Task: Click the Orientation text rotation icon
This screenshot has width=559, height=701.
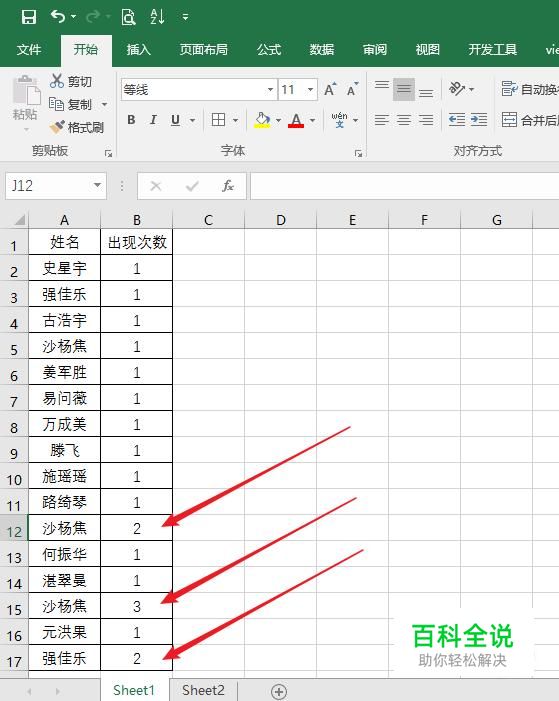Action: [457, 89]
